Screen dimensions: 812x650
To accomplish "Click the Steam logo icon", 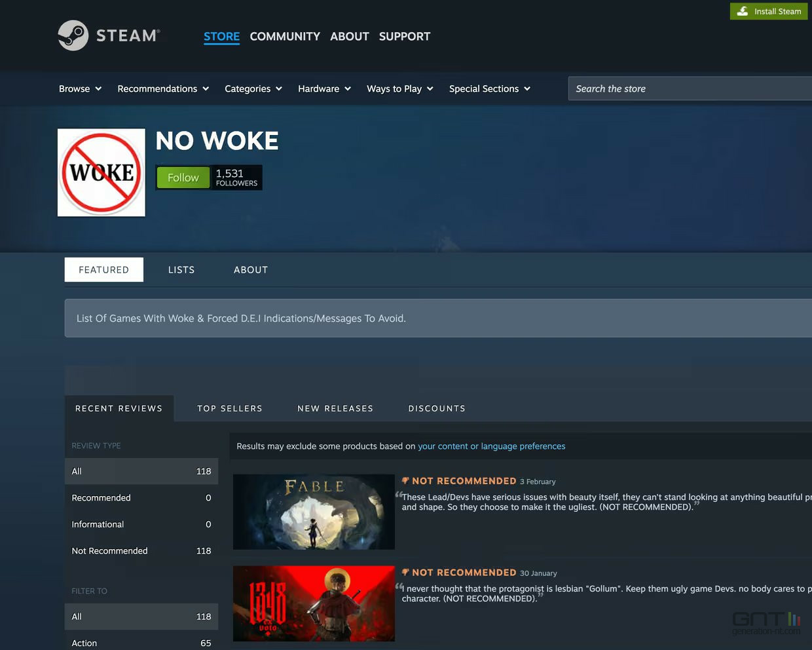I will 73,35.
